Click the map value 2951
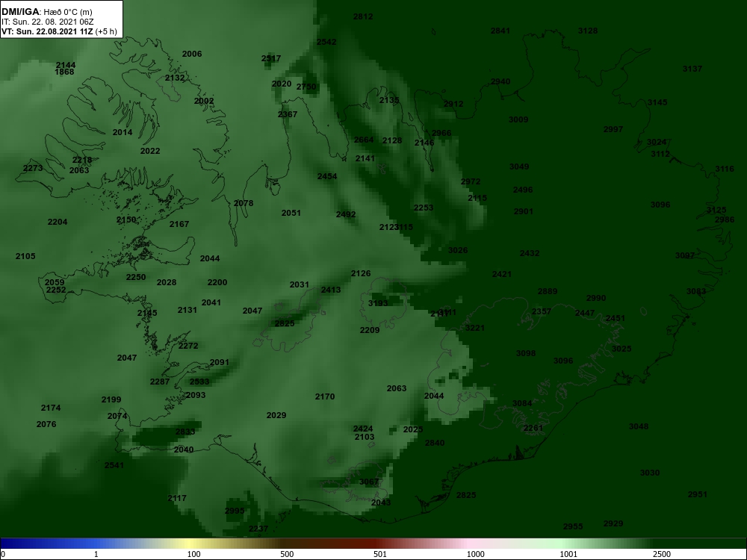This screenshot has height=560, width=747. [x=698, y=495]
